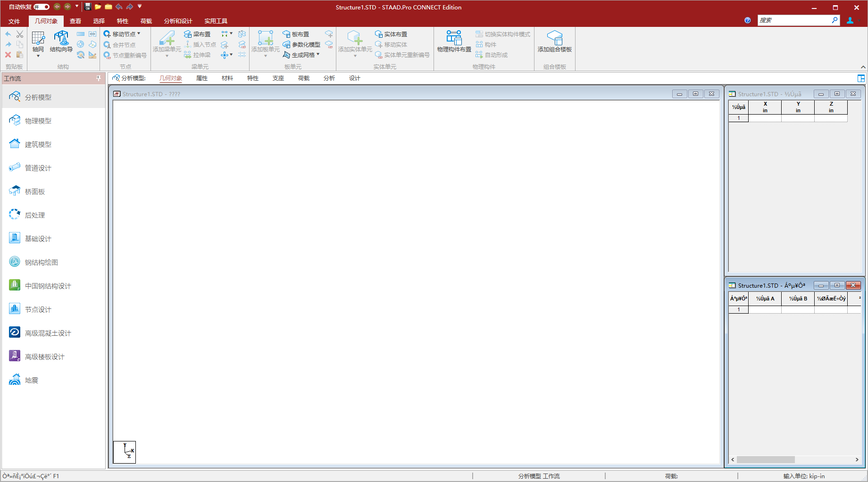Click 移动实体 move solid

(x=391, y=45)
